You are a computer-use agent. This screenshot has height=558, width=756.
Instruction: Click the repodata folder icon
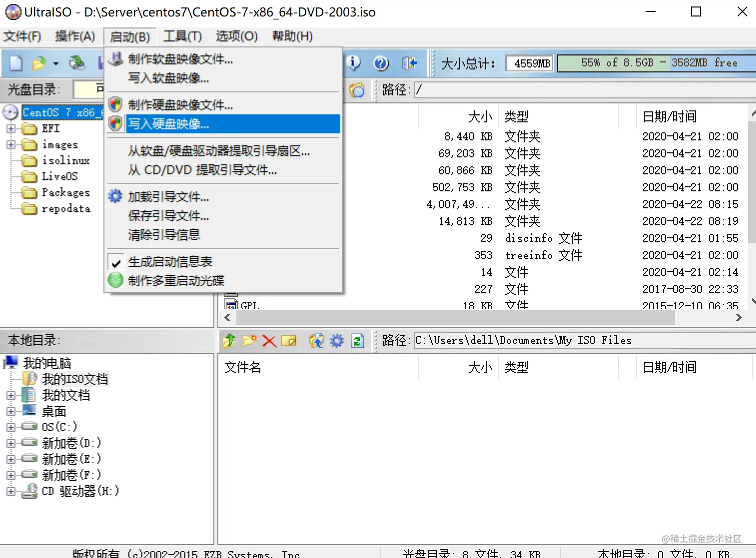(x=29, y=209)
